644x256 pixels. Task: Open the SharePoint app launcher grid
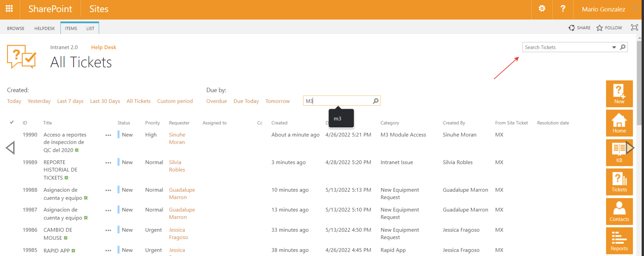9,9
